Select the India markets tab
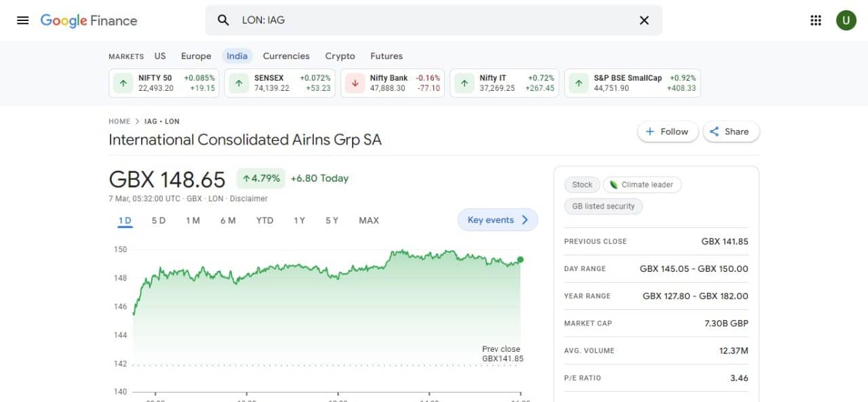Screen dimensions: 868x402 tap(237, 56)
